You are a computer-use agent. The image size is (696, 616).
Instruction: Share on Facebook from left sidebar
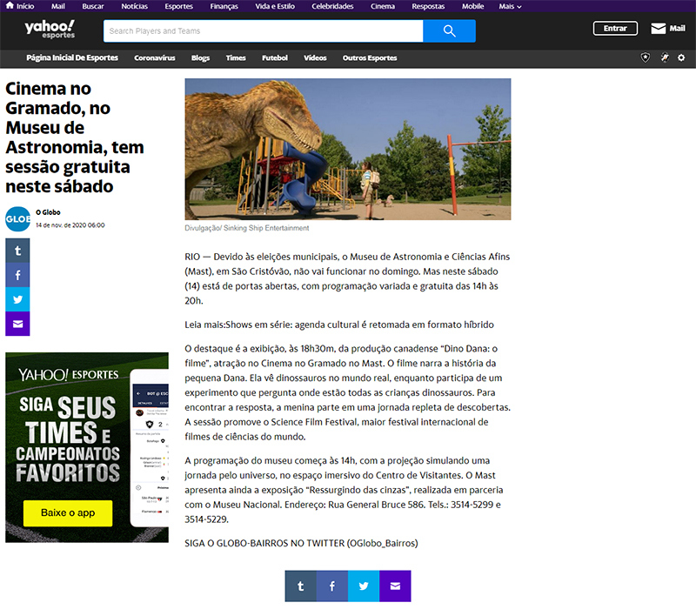17,276
